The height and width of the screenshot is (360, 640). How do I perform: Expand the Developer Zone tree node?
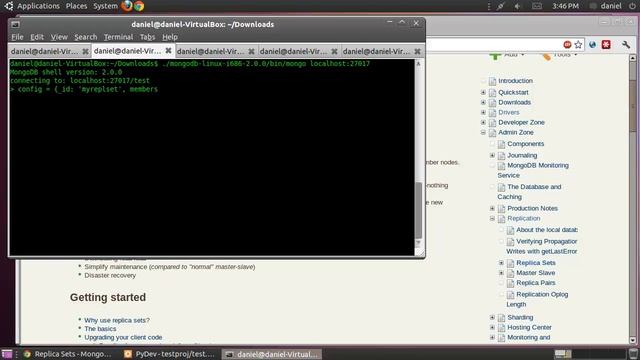coord(483,122)
